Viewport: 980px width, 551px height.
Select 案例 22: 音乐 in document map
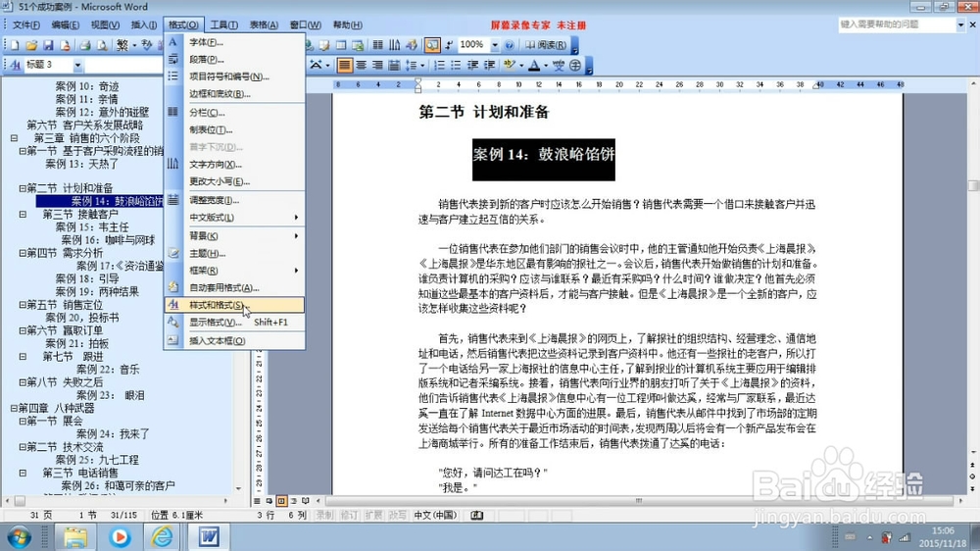(108, 370)
